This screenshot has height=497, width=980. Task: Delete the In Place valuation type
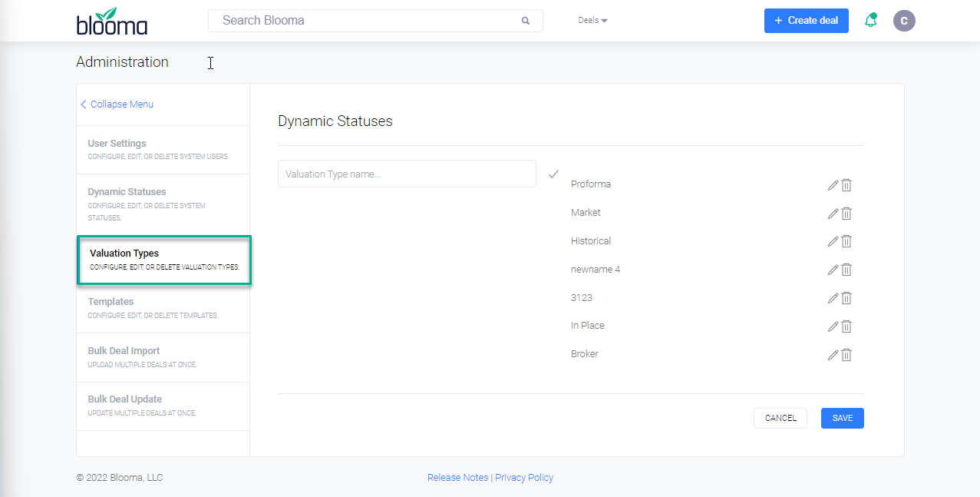[x=846, y=326]
